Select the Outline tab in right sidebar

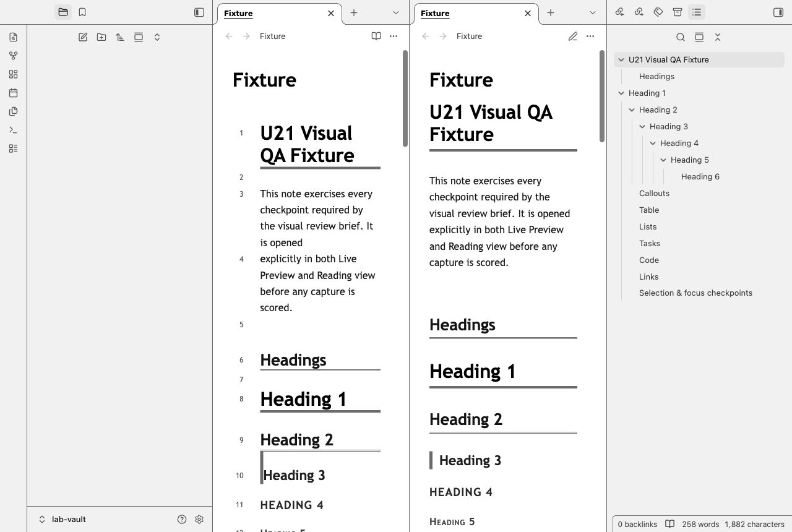pos(697,12)
